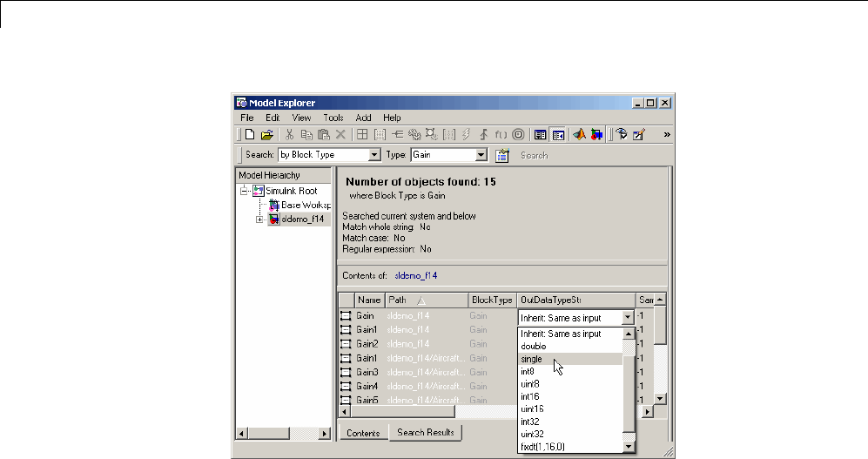Choose 'uint16' from the data type list

coord(570,409)
